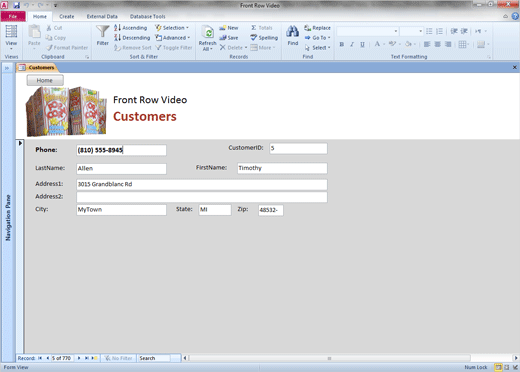The image size is (520, 372).
Task: Switch to the Create ribbon tab
Action: (x=67, y=16)
